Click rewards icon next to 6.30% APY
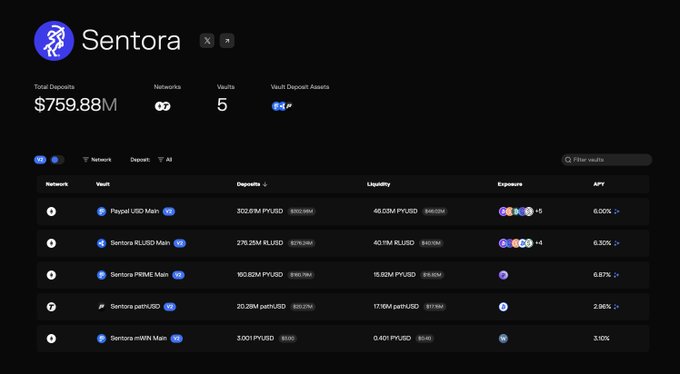The width and height of the screenshot is (680, 374). 617,243
